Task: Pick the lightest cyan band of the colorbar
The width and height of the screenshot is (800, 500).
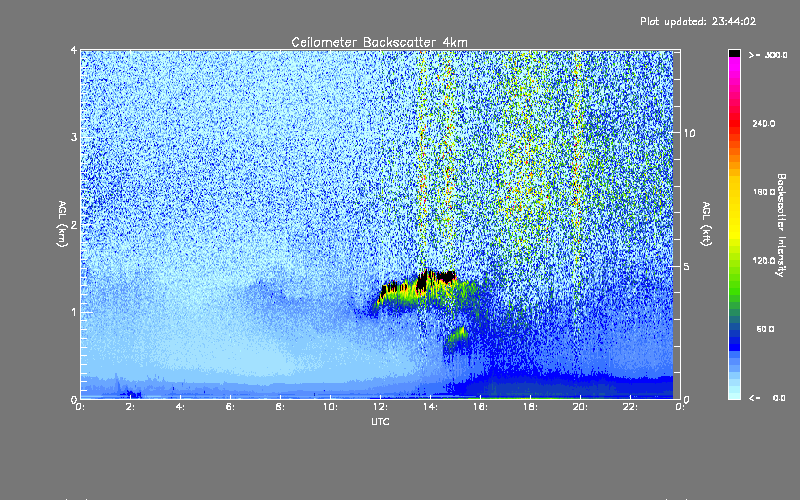Action: tap(734, 395)
